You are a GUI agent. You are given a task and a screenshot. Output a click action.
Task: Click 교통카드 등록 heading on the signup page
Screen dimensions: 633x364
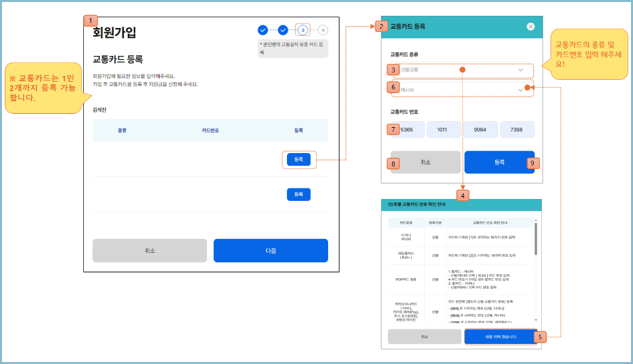pyautogui.click(x=118, y=59)
